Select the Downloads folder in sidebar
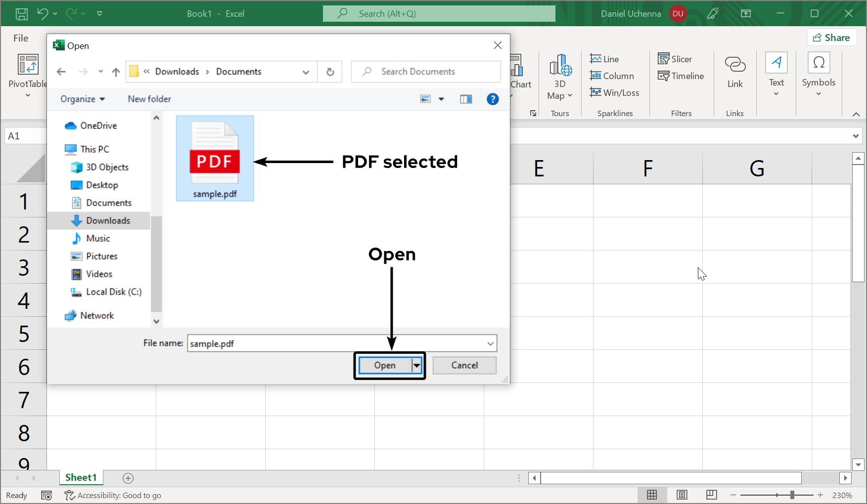 coord(108,220)
